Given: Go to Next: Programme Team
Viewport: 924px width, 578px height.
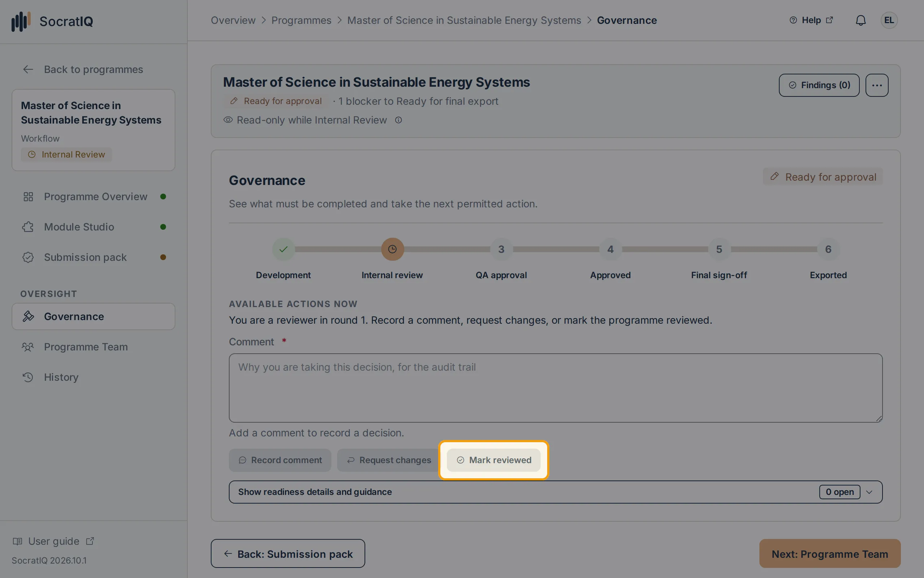Looking at the screenshot, I should pos(830,553).
